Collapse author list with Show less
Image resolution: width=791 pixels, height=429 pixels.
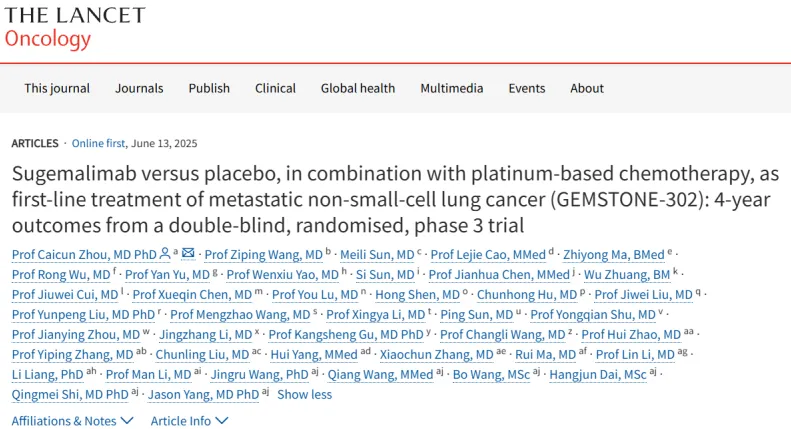(x=304, y=394)
